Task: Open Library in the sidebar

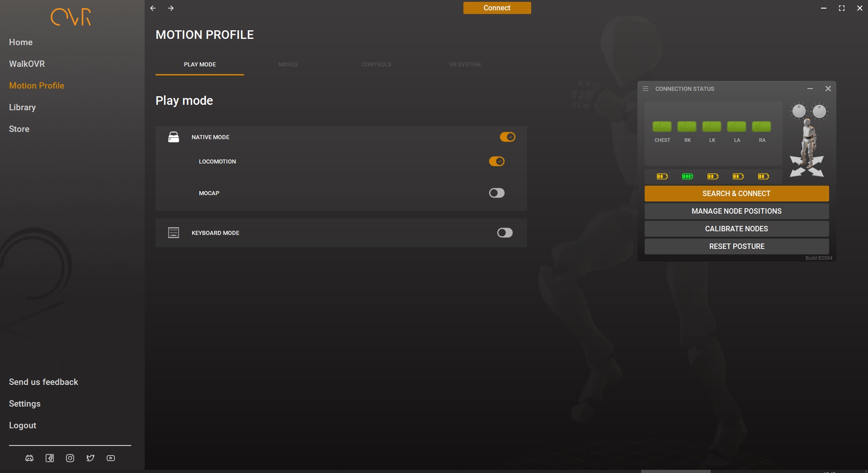Action: 22,107
